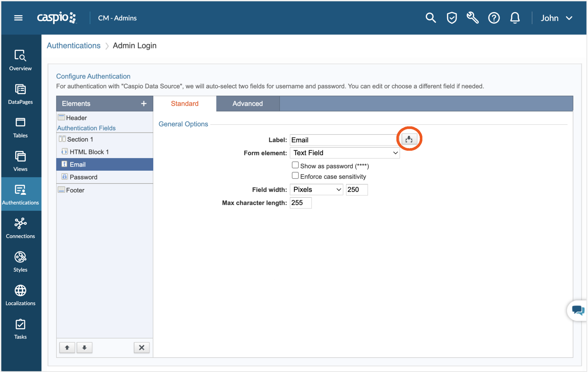Switch to the Advanced tab
The image size is (588, 372).
click(247, 104)
